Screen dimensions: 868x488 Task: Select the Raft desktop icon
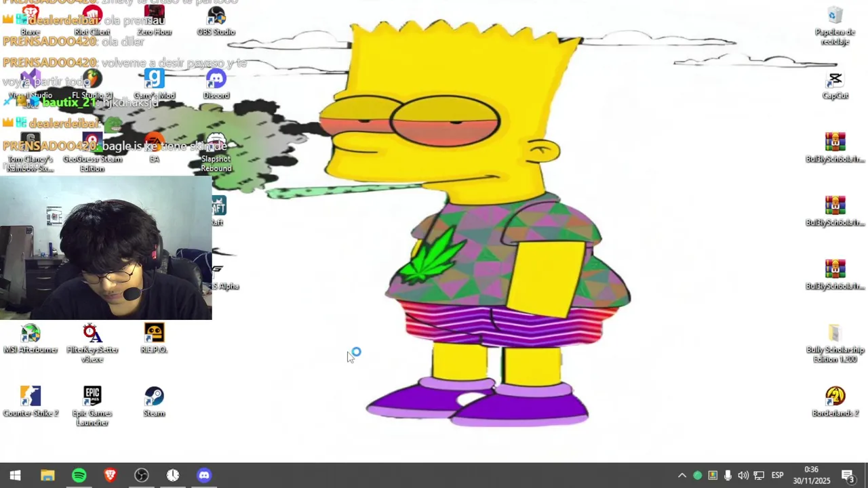click(x=218, y=210)
